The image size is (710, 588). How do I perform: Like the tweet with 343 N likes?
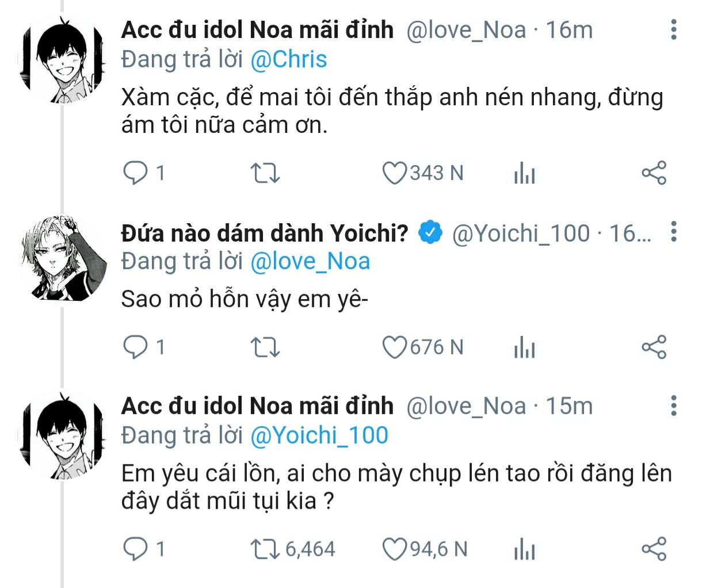(x=395, y=173)
